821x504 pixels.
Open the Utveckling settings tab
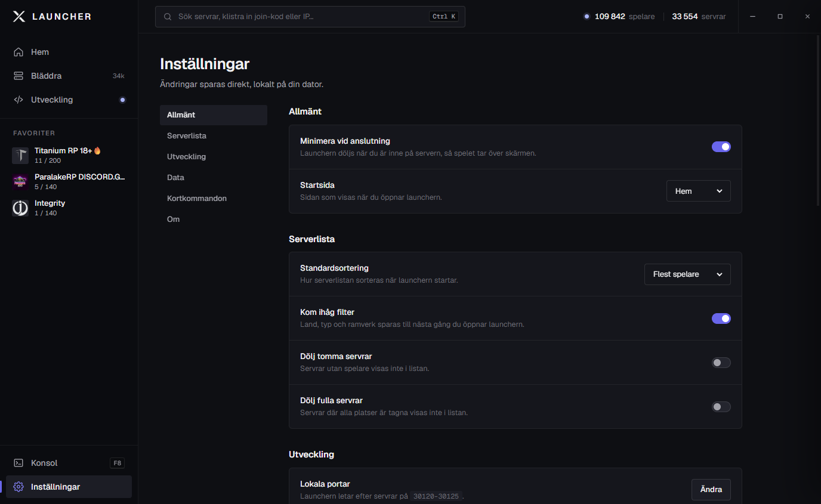tap(214, 157)
